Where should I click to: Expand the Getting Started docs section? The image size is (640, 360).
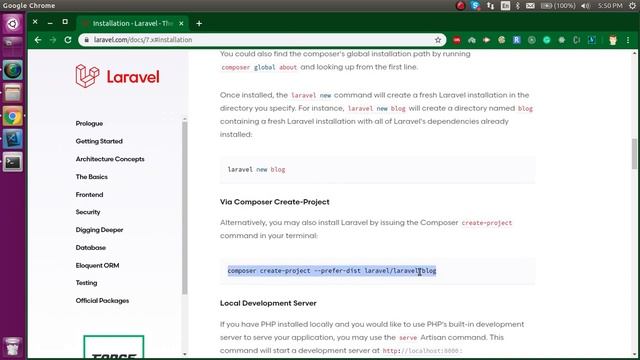[99, 141]
